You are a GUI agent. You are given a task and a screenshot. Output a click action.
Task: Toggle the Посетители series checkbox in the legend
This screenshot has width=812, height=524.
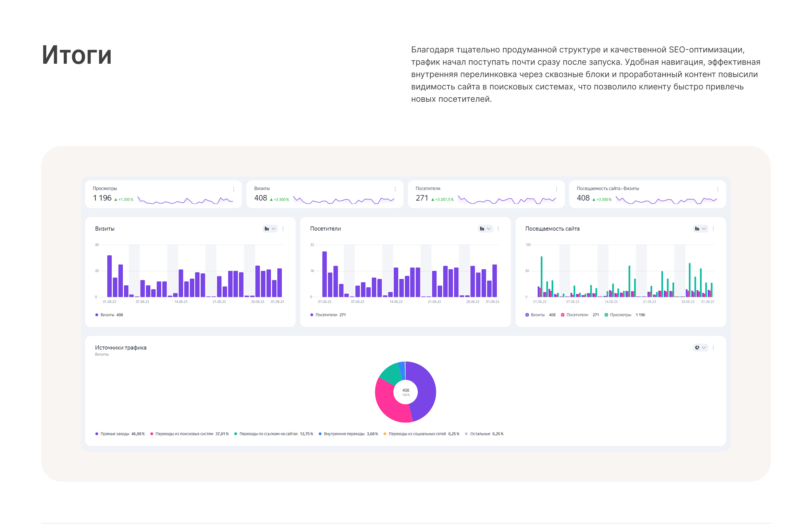pos(563,315)
